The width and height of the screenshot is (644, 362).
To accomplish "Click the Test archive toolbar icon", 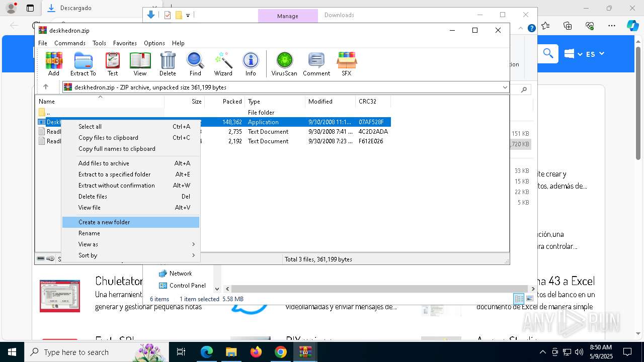I will (x=113, y=64).
